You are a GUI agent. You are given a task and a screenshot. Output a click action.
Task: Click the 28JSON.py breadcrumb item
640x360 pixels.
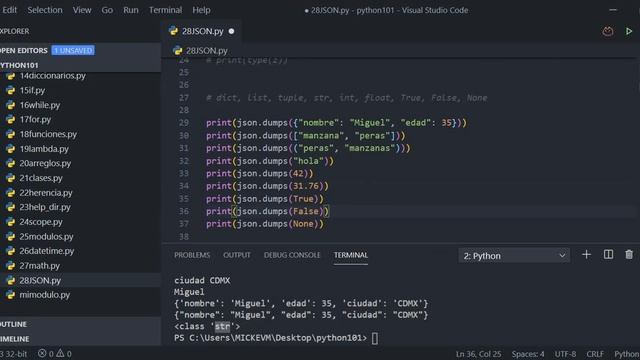[x=207, y=51]
